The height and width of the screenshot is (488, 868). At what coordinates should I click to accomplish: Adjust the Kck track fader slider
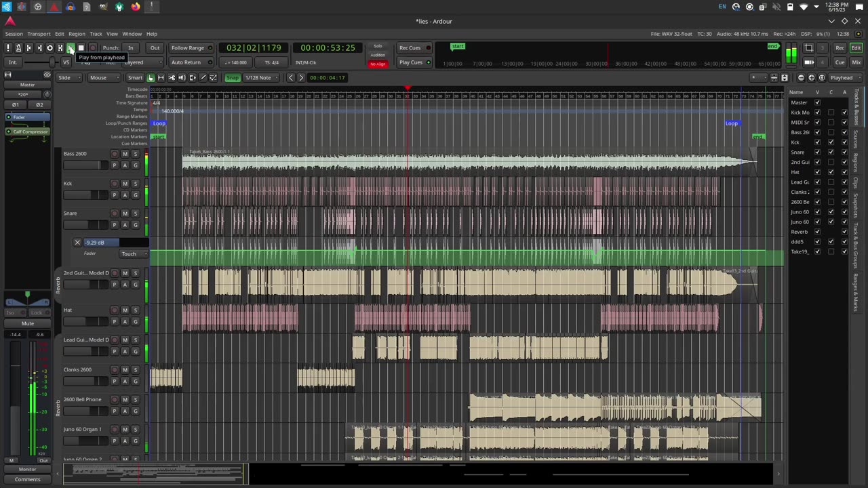[85, 195]
